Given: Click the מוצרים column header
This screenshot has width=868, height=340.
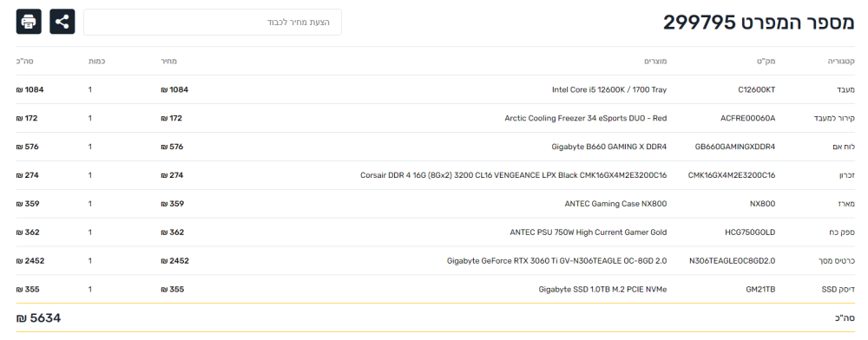Looking at the screenshot, I should click(655, 61).
